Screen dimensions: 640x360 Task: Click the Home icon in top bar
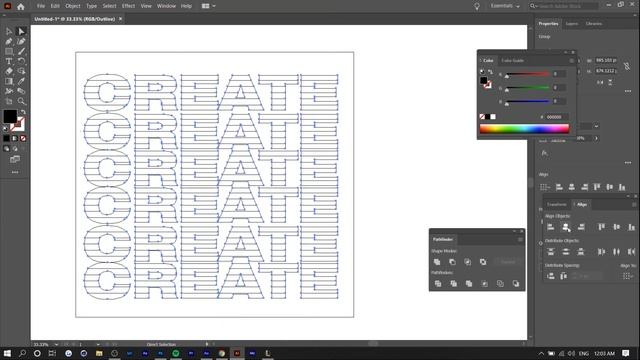[x=20, y=6]
